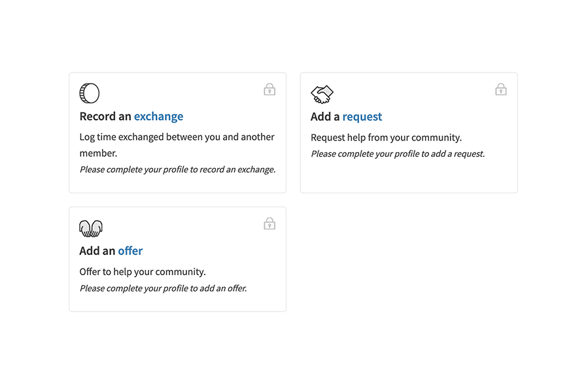The width and height of the screenshot is (588, 392).
Task: Click the "Add an" heading text
Action: coord(97,251)
